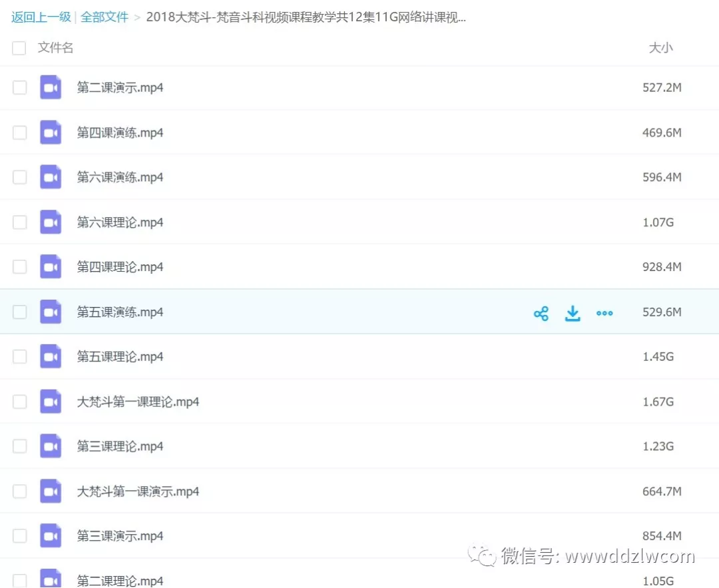Click the video file icon of 第四课演练.mp4
719x588 pixels.
[51, 133]
